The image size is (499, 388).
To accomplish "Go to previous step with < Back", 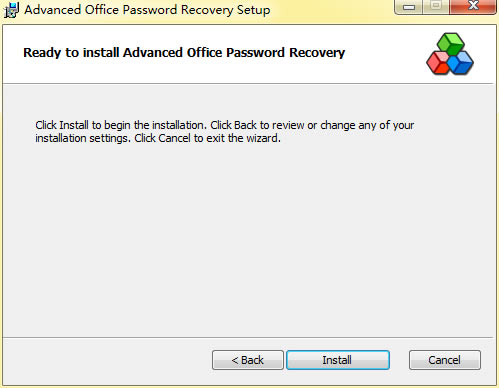I will coord(248,360).
